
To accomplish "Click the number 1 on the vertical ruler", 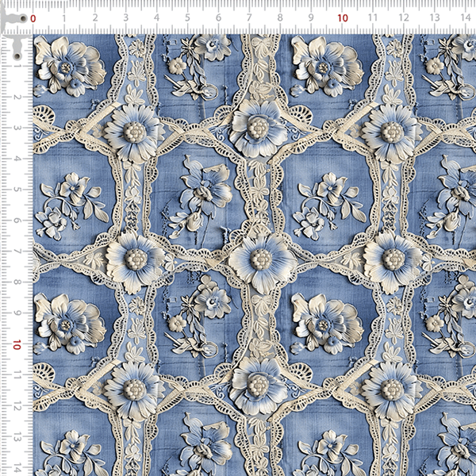I will coord(16,67).
